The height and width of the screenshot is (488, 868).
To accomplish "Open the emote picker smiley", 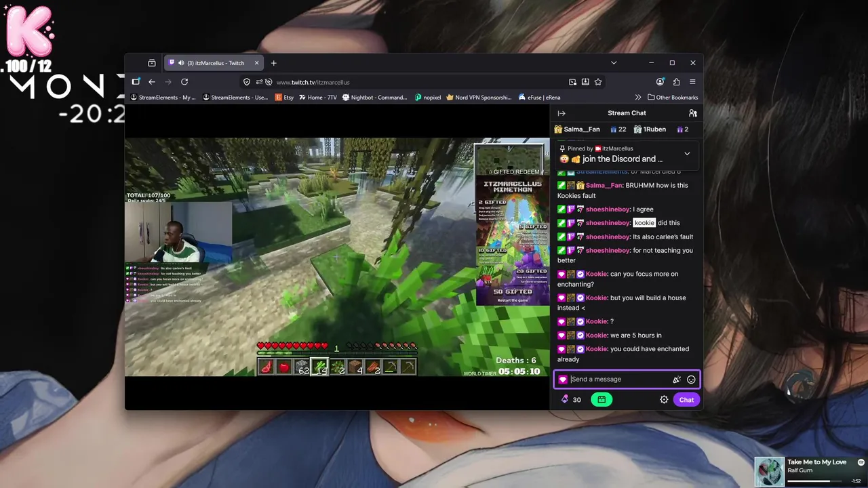I will (691, 380).
